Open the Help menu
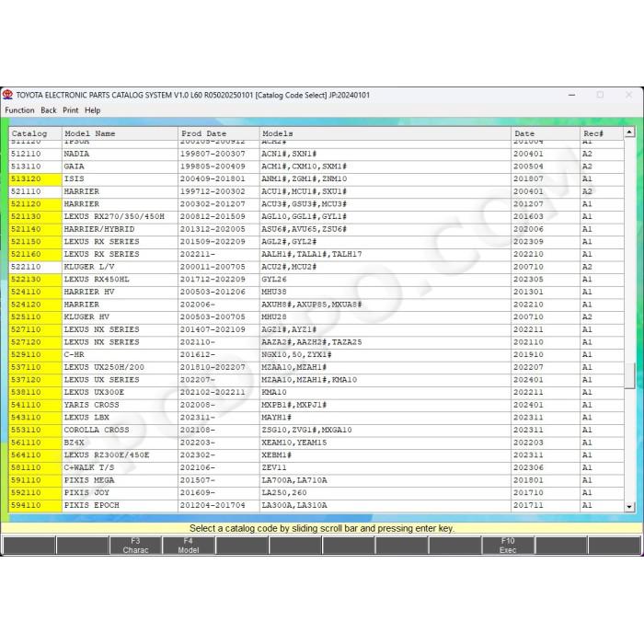 (x=92, y=110)
